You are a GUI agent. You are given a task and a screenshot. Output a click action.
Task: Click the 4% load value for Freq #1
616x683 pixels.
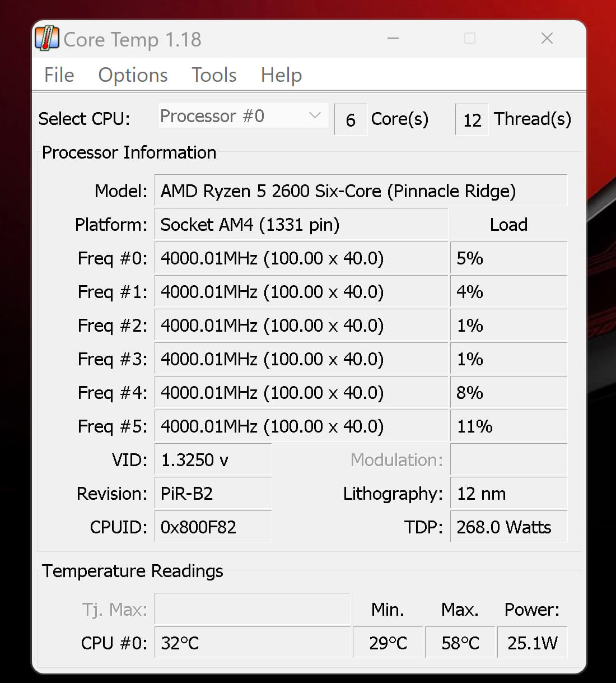coord(508,291)
